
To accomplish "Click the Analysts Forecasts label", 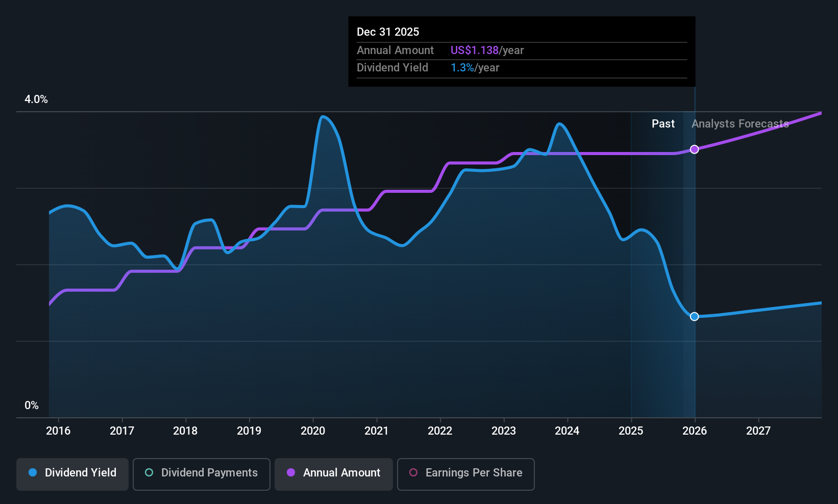I will [740, 124].
